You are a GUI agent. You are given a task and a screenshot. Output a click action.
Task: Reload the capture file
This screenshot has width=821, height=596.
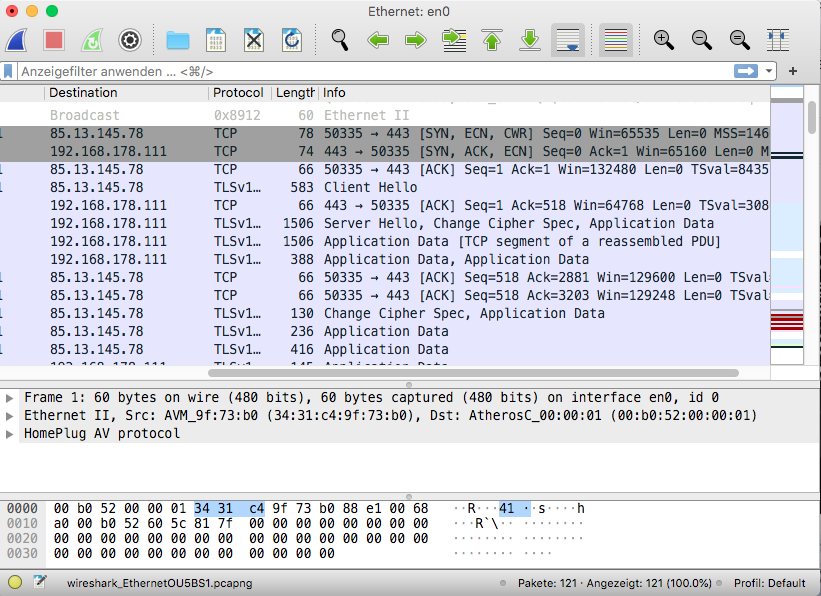coord(292,40)
